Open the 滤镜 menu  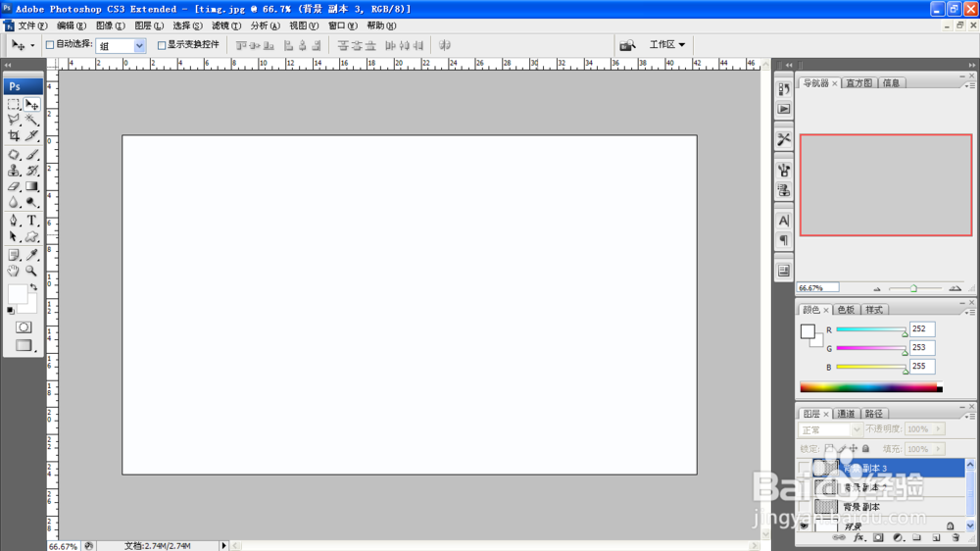point(225,25)
